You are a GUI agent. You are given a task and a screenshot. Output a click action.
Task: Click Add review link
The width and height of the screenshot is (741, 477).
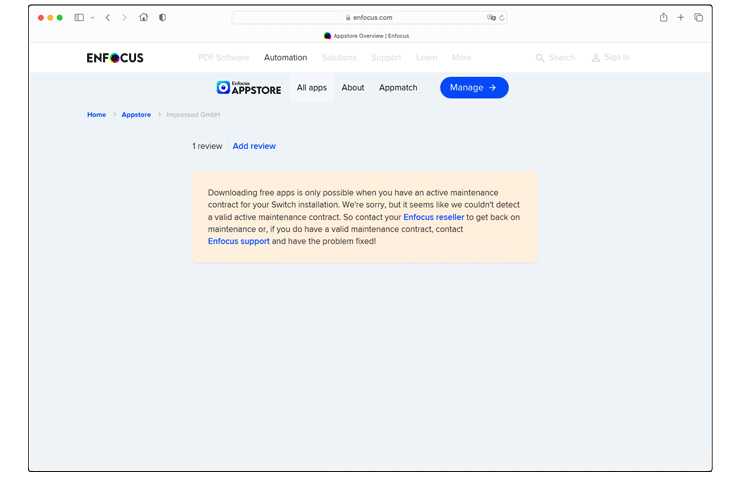click(x=254, y=147)
